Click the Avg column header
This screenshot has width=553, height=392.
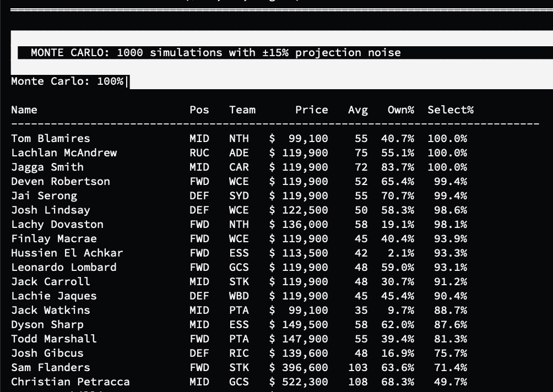[x=358, y=110]
